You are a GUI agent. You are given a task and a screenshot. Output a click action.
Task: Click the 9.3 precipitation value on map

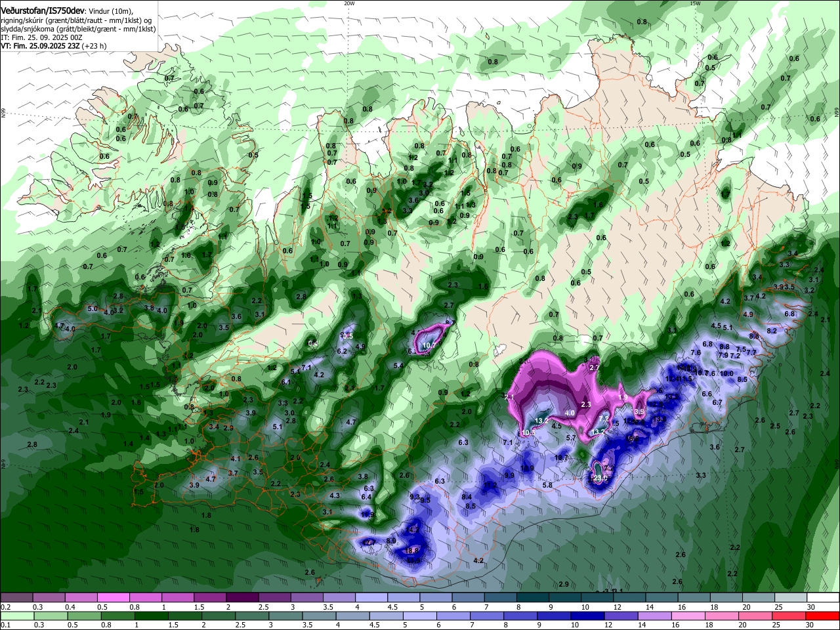click(x=415, y=497)
